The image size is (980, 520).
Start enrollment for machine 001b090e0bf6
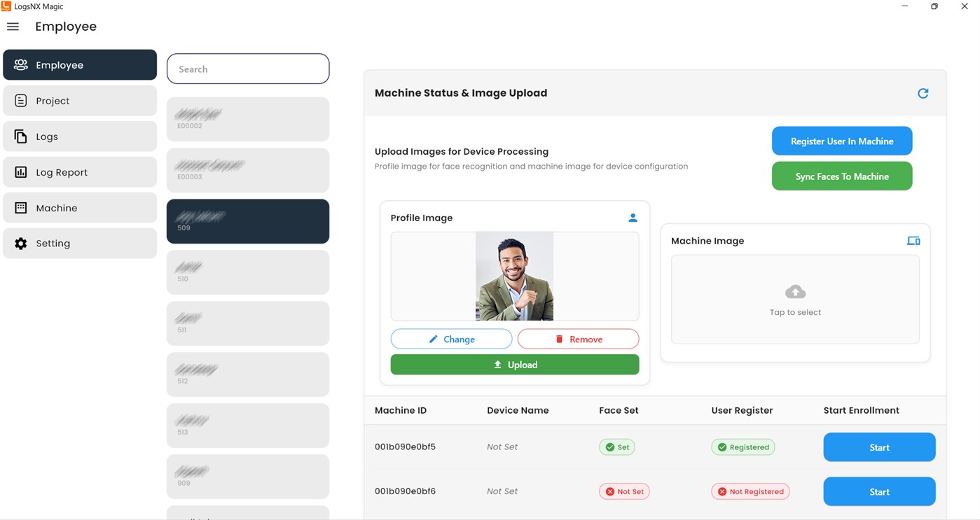click(x=879, y=491)
